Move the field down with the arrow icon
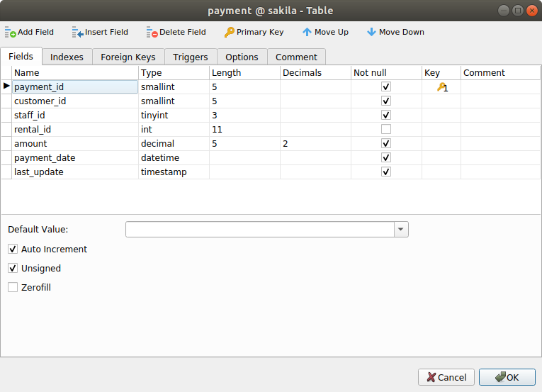Screen dimensions: 542x392 (x=371, y=32)
